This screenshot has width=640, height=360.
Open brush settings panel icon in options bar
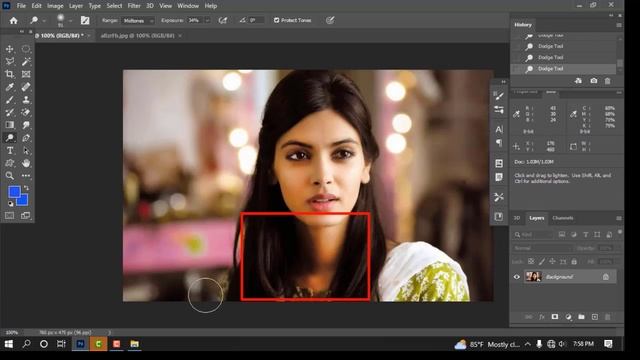click(x=85, y=20)
